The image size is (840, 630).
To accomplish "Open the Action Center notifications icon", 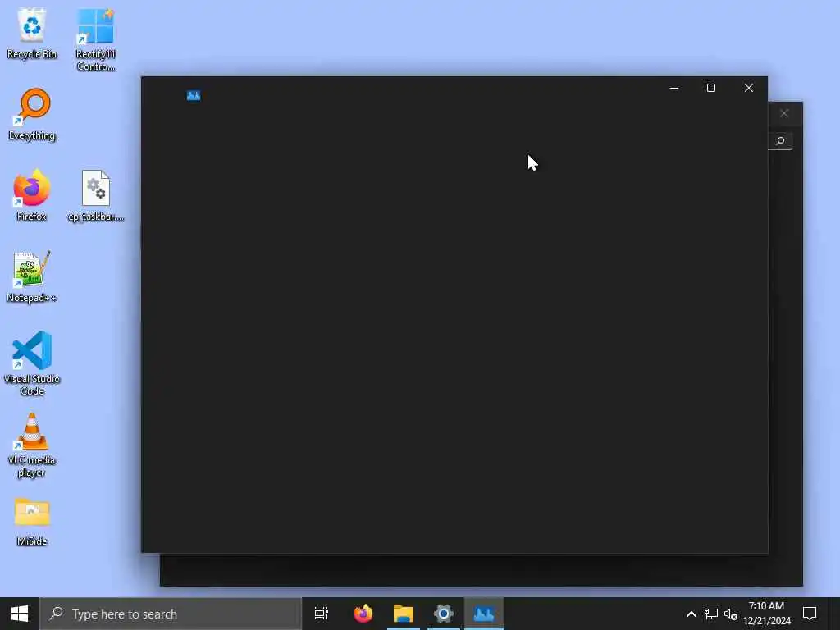I will [810, 614].
